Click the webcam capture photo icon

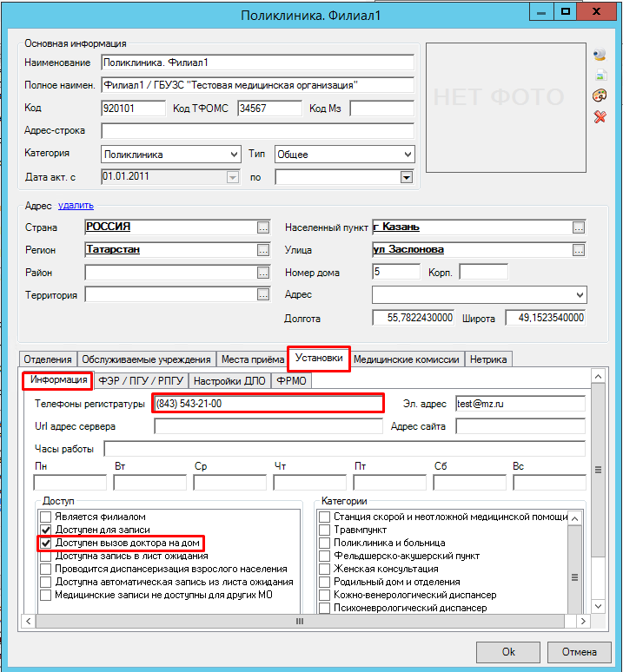600,54
